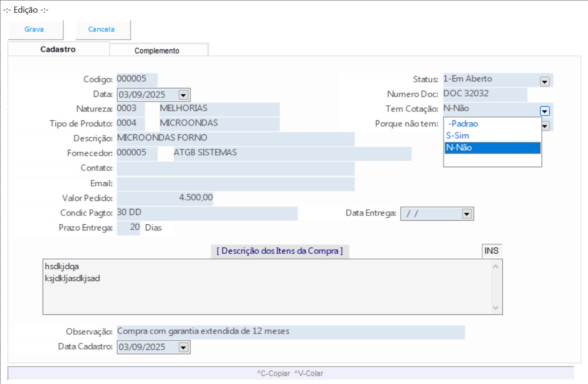Image resolution: width=588 pixels, height=384 pixels.
Task: Open Data Cadastro date dropdown
Action: pyautogui.click(x=183, y=347)
